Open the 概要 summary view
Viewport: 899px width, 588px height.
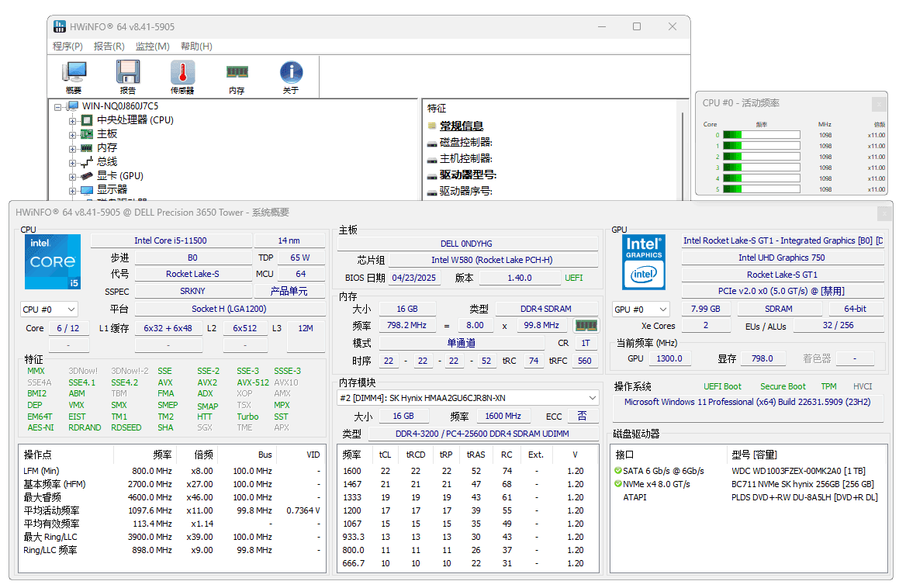click(74, 74)
